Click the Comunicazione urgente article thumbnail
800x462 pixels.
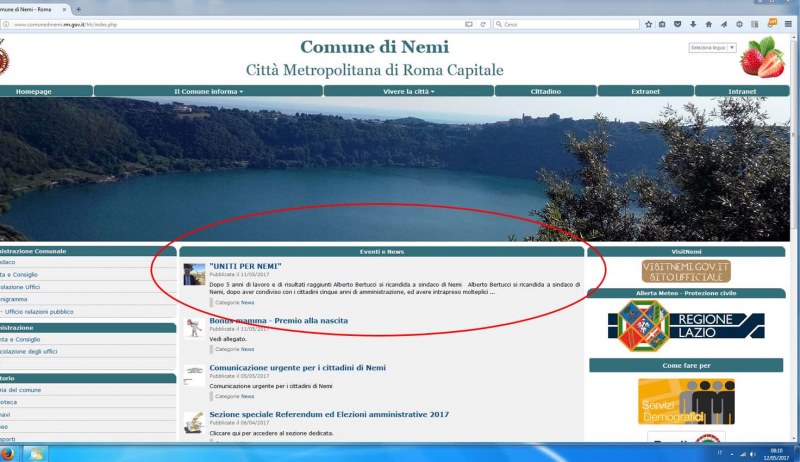[x=194, y=375]
